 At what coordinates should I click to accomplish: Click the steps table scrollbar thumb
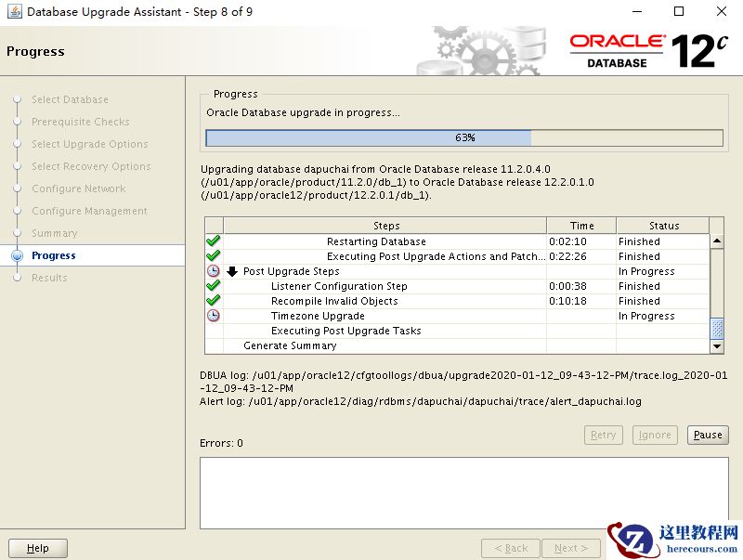717,329
